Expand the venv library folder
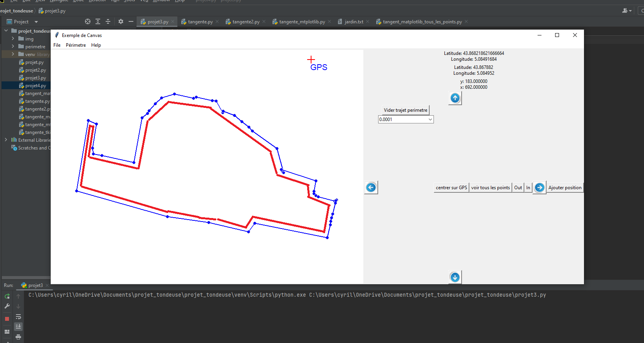Screen dimensions: 644x343 click(13, 54)
